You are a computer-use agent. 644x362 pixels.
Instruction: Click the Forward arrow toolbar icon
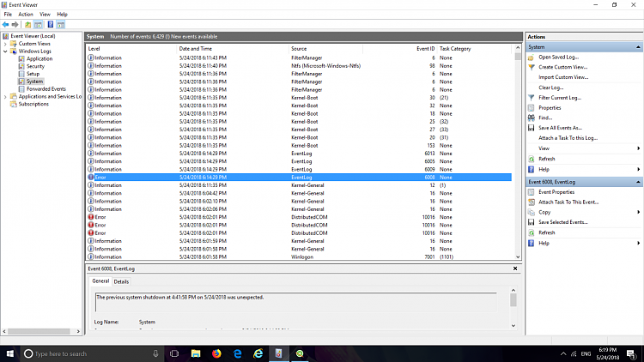click(x=15, y=25)
